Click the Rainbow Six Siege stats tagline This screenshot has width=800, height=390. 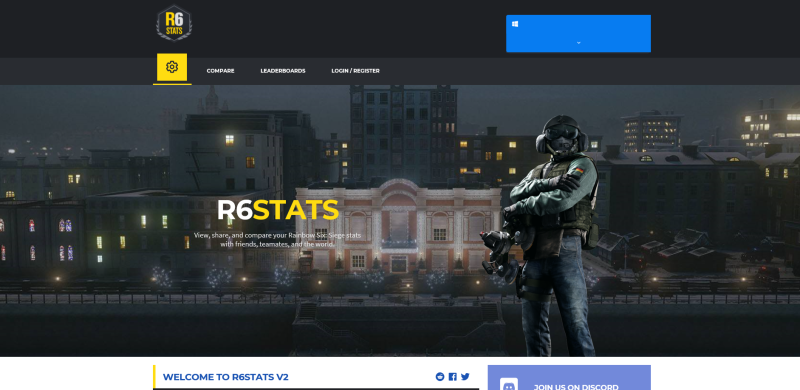278,239
